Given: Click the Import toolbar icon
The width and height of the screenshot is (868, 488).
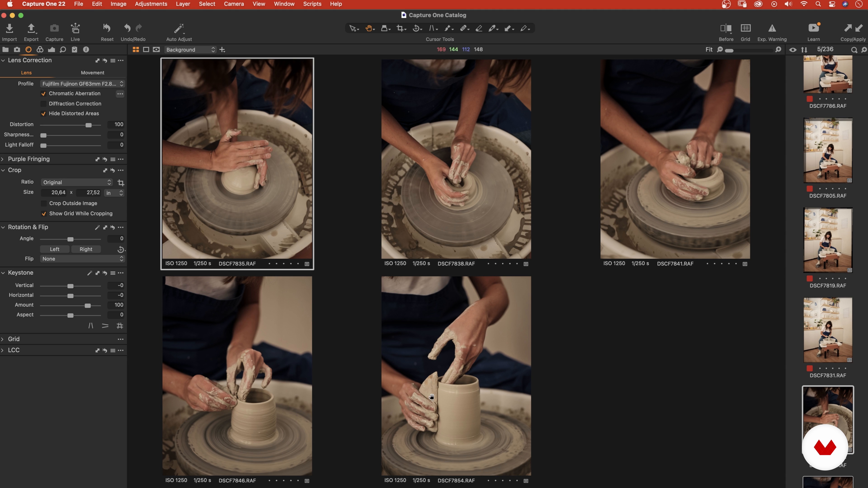Looking at the screenshot, I should click(9, 28).
